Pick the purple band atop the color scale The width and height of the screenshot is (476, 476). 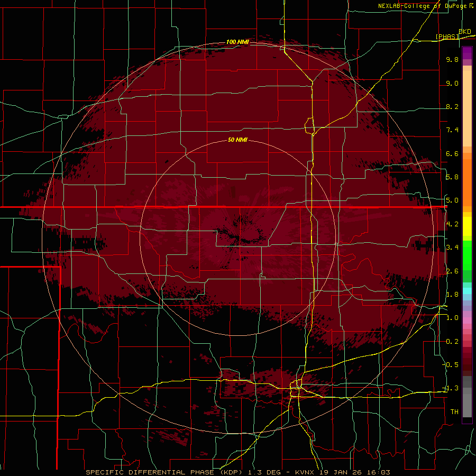tap(467, 53)
